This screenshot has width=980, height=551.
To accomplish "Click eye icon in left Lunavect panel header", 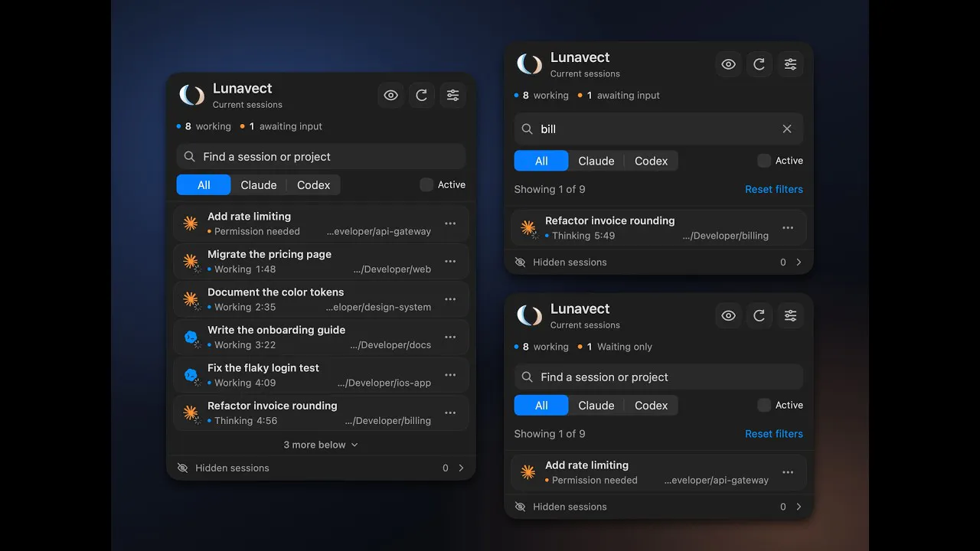I will [391, 96].
